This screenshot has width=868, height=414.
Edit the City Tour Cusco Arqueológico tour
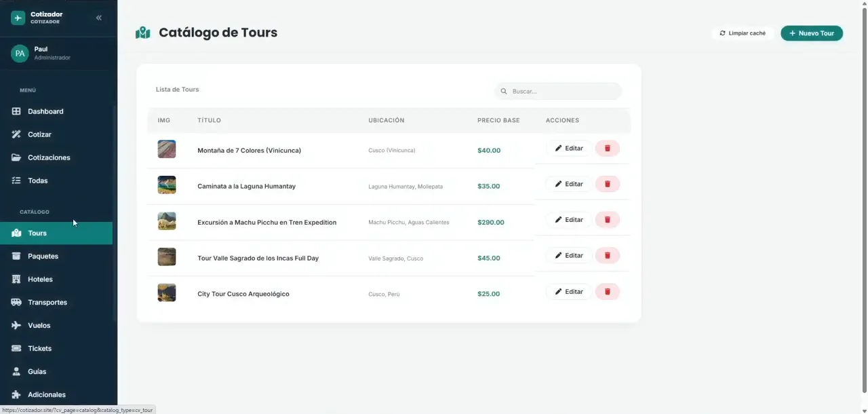pyautogui.click(x=569, y=292)
